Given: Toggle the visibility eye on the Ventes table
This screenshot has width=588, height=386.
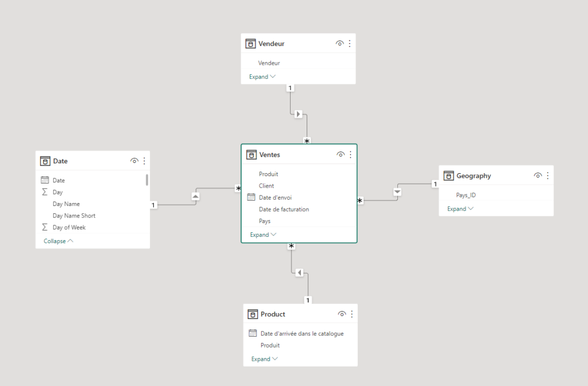Looking at the screenshot, I should 341,154.
